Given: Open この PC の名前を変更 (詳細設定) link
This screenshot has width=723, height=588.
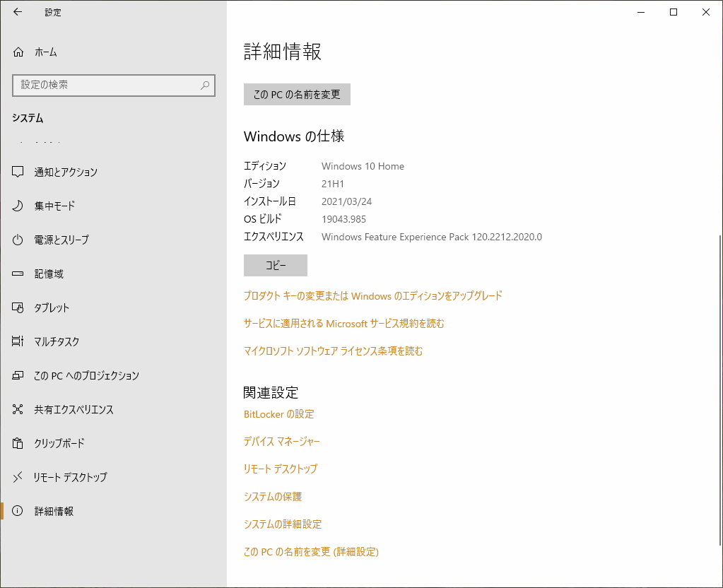Looking at the screenshot, I should (311, 551).
